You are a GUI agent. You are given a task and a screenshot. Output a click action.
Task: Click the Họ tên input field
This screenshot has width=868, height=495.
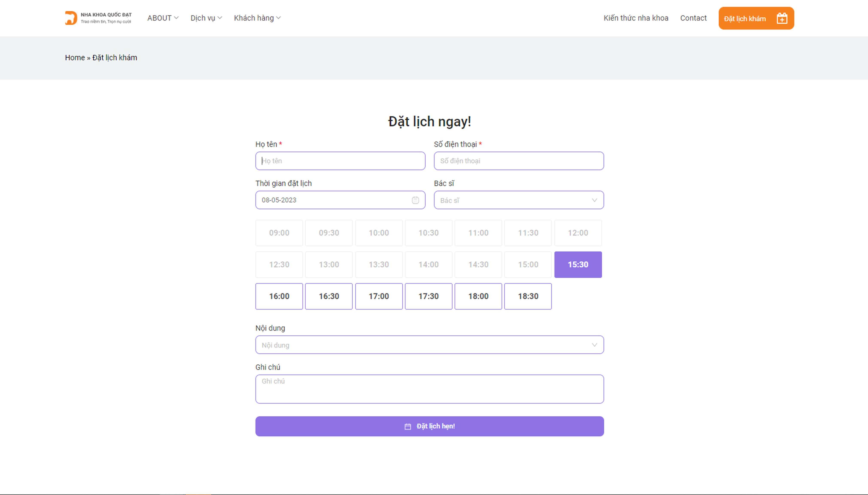340,161
